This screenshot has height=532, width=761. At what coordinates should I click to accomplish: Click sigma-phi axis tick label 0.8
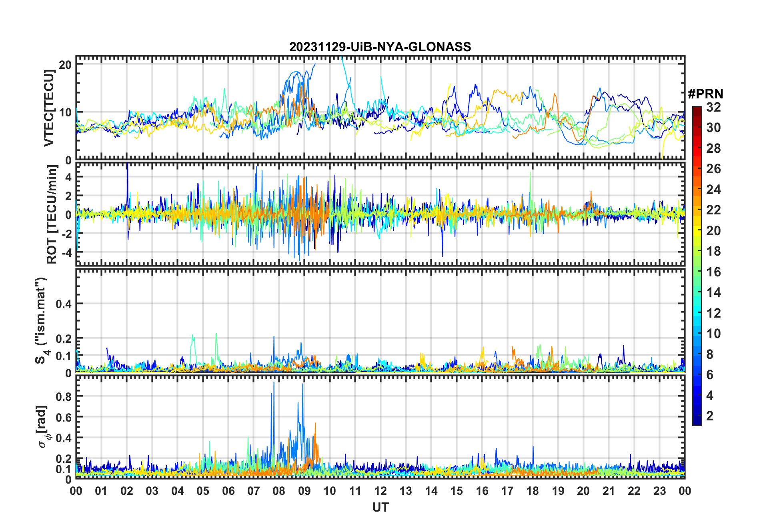(x=64, y=396)
